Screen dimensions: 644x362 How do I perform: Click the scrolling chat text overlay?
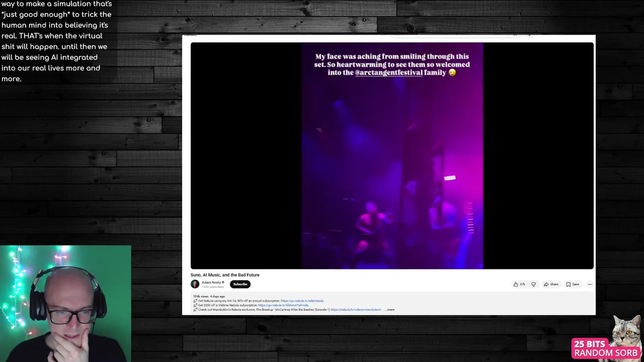click(56, 41)
